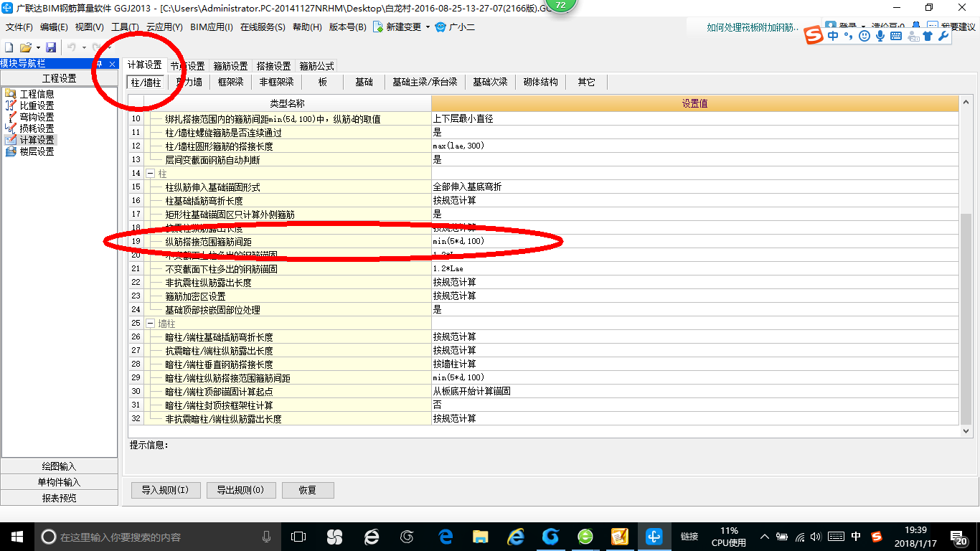Viewport: 980px width, 551px height.
Task: Click the 导出规则(O) button
Action: click(x=240, y=491)
